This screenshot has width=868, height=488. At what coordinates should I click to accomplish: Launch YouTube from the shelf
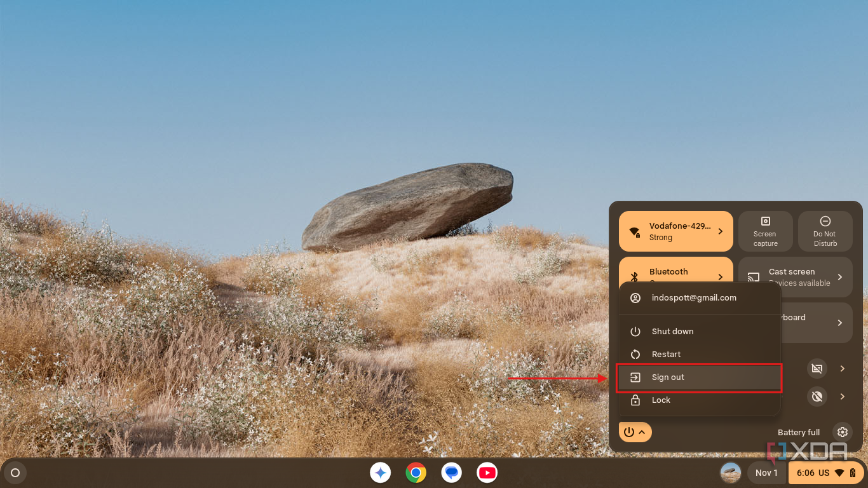(x=487, y=473)
